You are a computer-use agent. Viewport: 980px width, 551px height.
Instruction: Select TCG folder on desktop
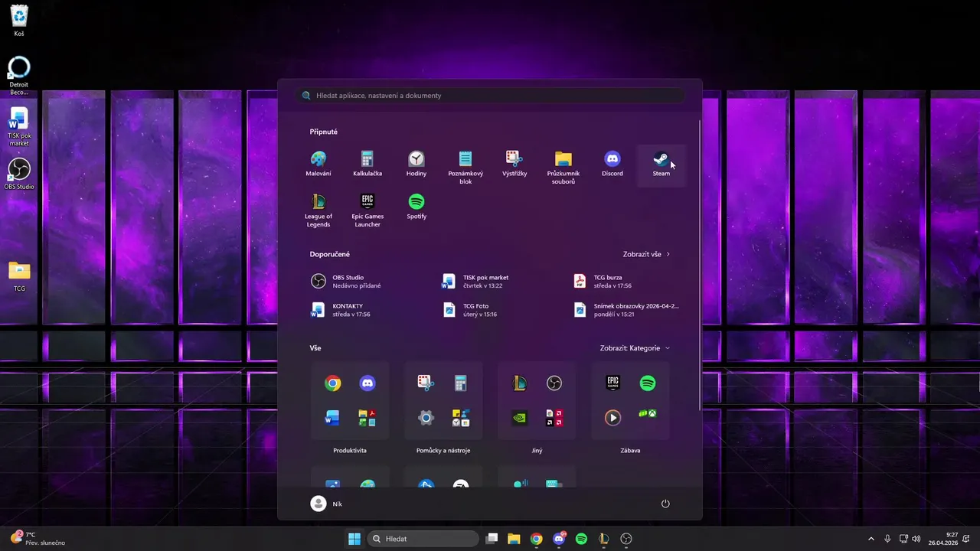point(19,276)
